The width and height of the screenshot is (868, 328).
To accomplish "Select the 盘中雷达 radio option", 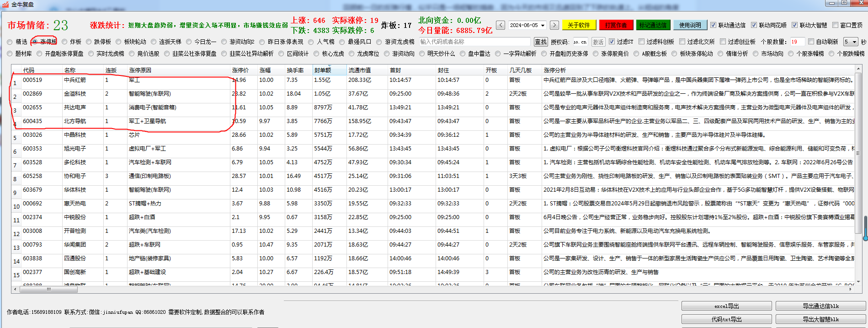I will 463,54.
